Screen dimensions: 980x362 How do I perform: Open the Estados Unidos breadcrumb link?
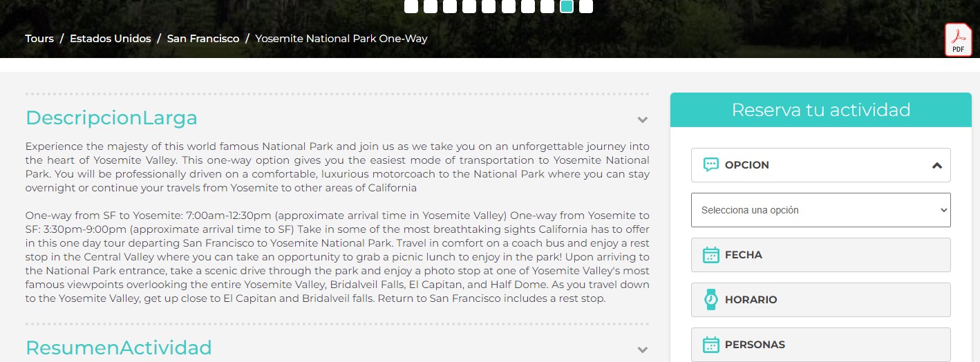110,39
